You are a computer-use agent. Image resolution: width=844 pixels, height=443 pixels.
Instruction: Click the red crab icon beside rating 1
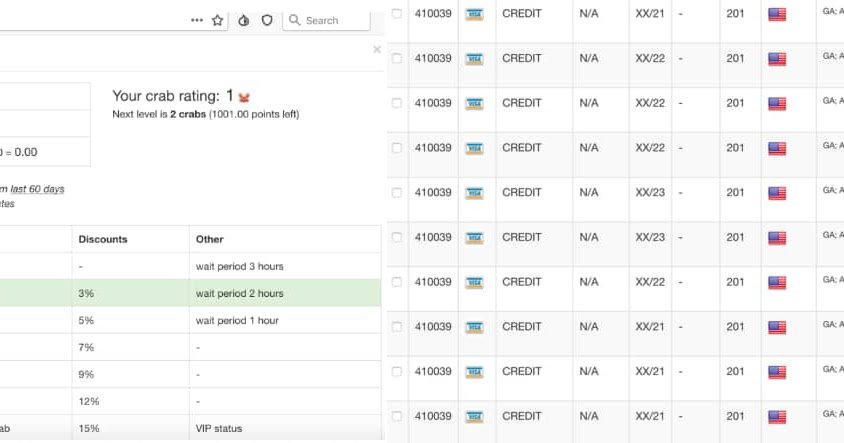point(244,97)
